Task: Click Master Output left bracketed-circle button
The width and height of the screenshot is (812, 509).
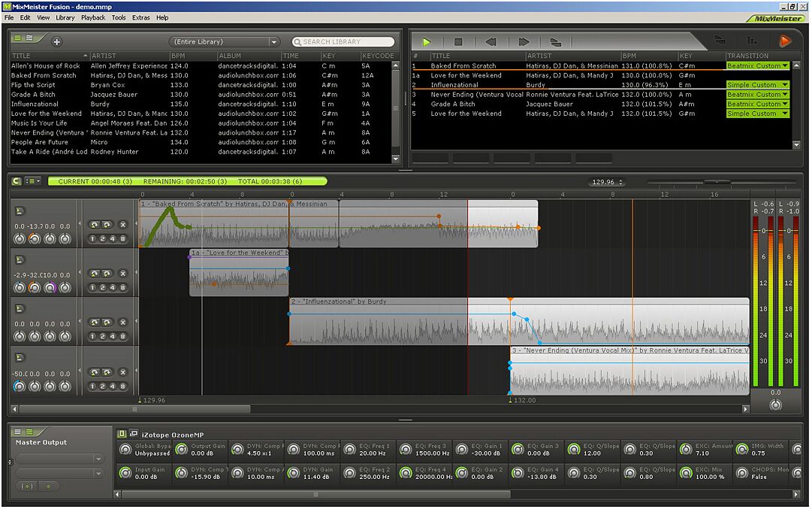Action: click(x=28, y=486)
